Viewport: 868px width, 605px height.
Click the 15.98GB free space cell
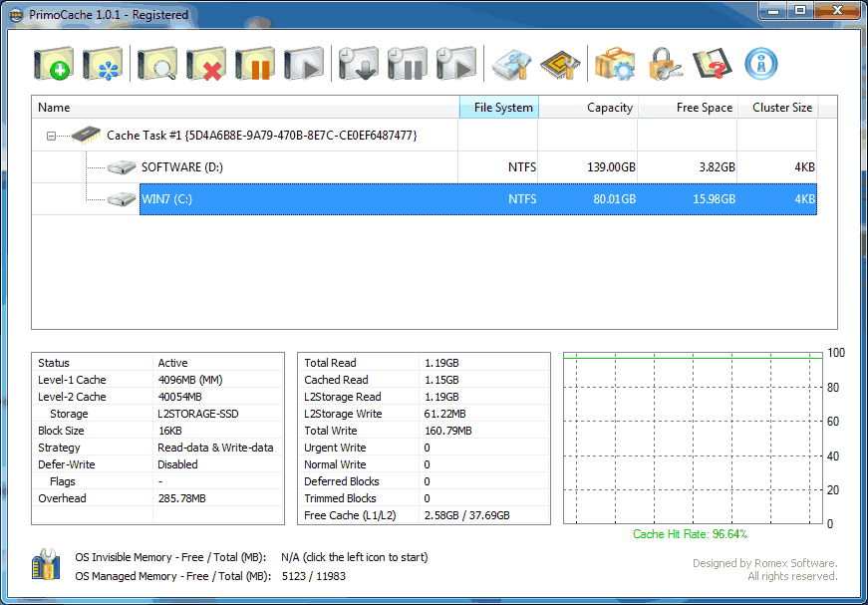coord(715,199)
